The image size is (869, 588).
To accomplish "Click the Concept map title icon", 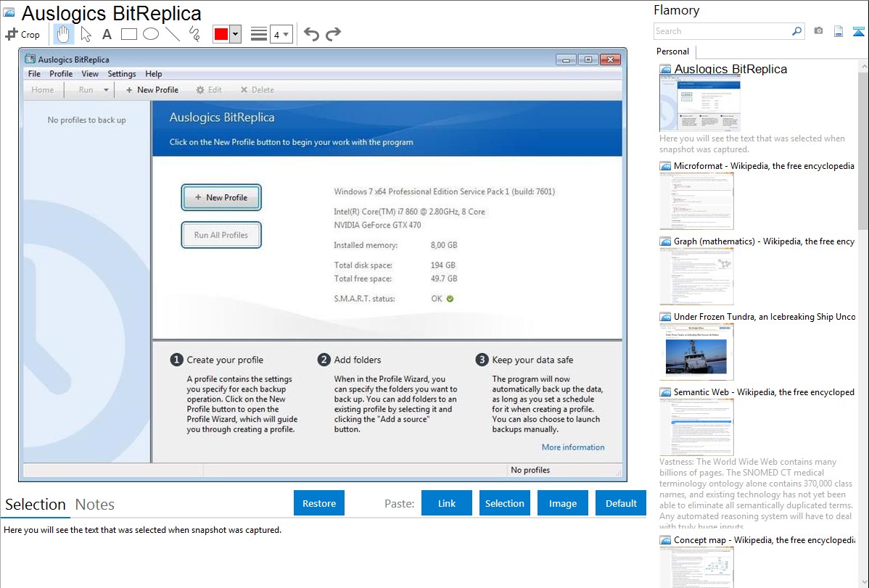I will pyautogui.click(x=665, y=540).
